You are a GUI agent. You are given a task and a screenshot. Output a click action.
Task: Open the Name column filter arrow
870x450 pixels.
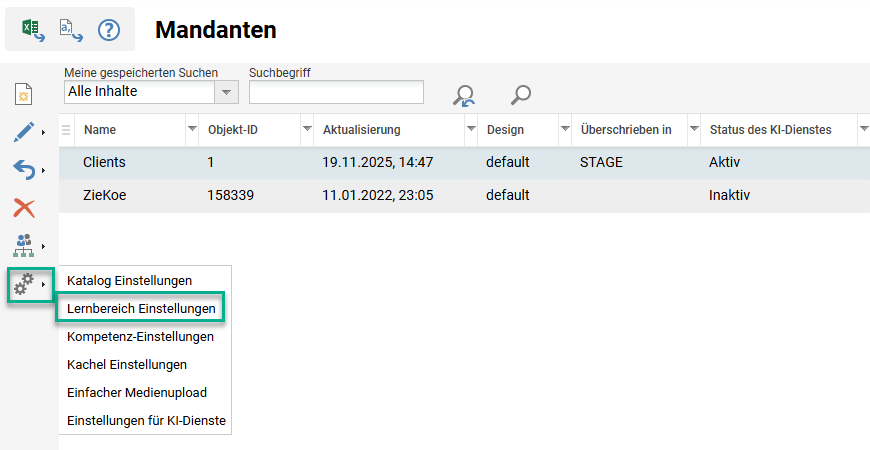(x=192, y=129)
